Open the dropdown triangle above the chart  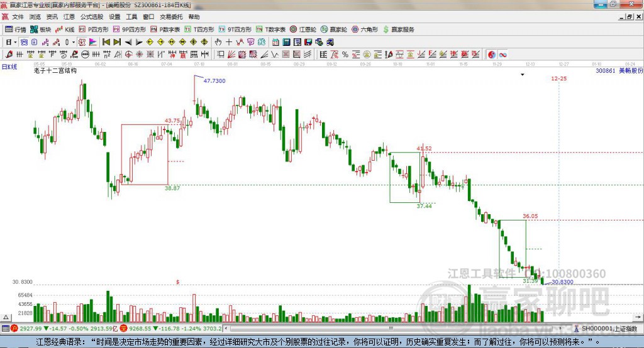coord(523,75)
